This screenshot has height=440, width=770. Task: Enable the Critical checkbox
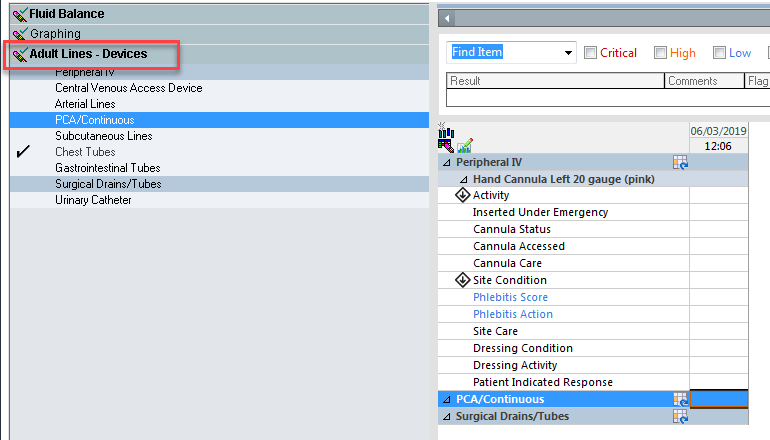tap(590, 53)
